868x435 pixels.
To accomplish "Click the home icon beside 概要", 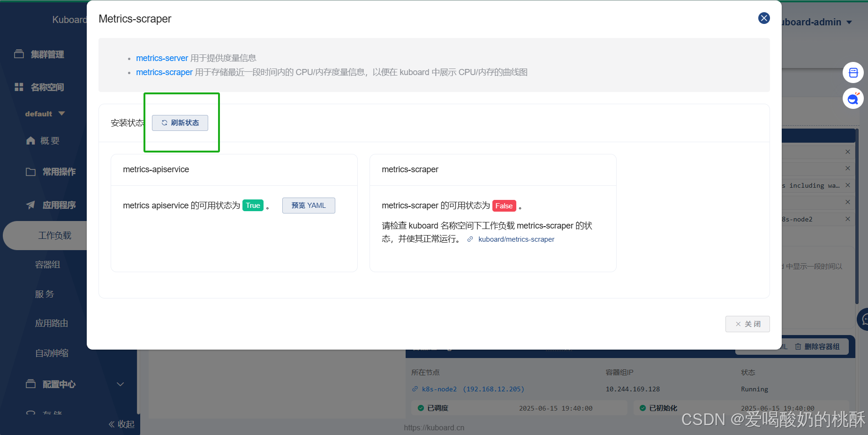I will pyautogui.click(x=30, y=141).
